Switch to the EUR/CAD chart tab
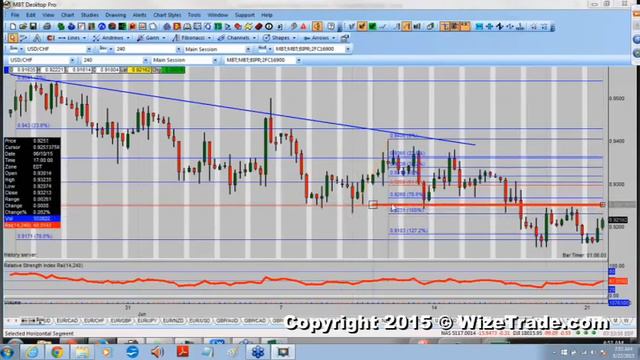The image size is (640, 360). [x=67, y=321]
